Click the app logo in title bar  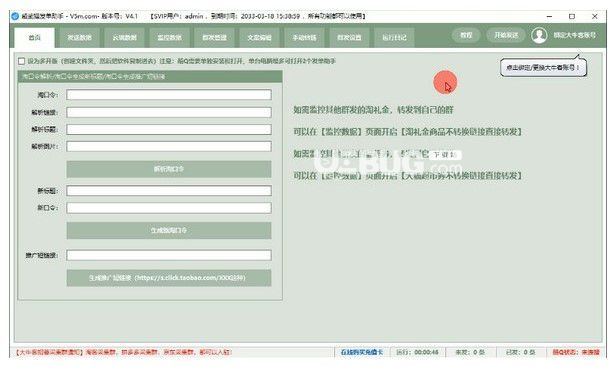[x=15, y=16]
